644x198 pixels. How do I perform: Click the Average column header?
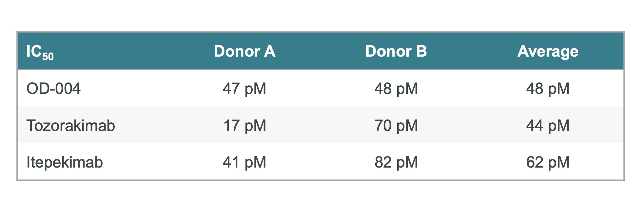coord(548,51)
